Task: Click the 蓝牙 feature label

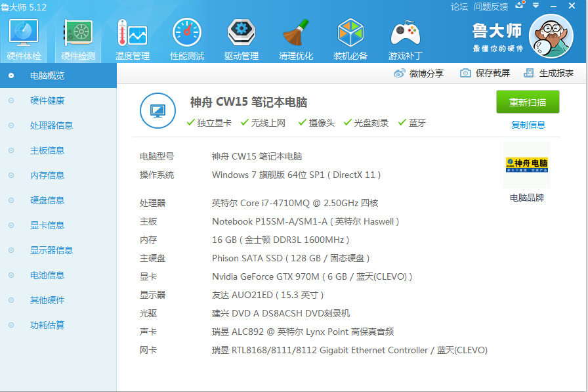Action: click(x=417, y=123)
